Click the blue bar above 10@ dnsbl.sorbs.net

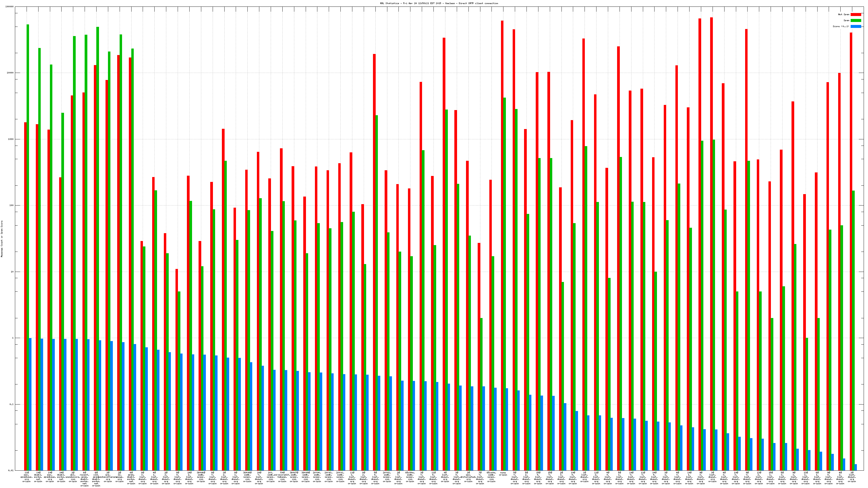42,404
